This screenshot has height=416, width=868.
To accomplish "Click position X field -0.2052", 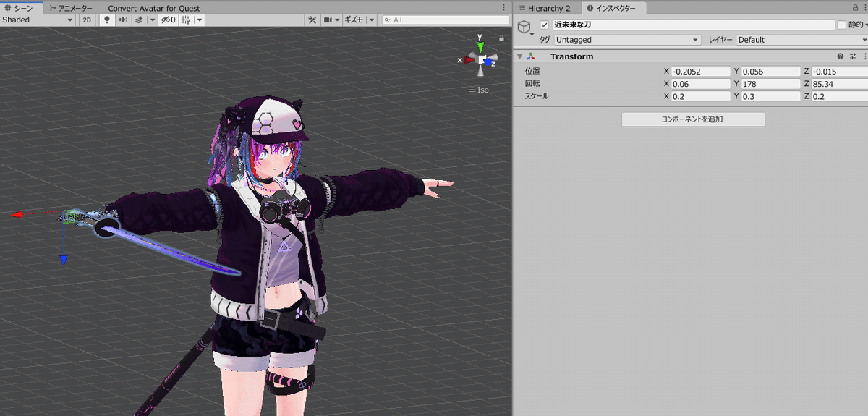I will [701, 72].
